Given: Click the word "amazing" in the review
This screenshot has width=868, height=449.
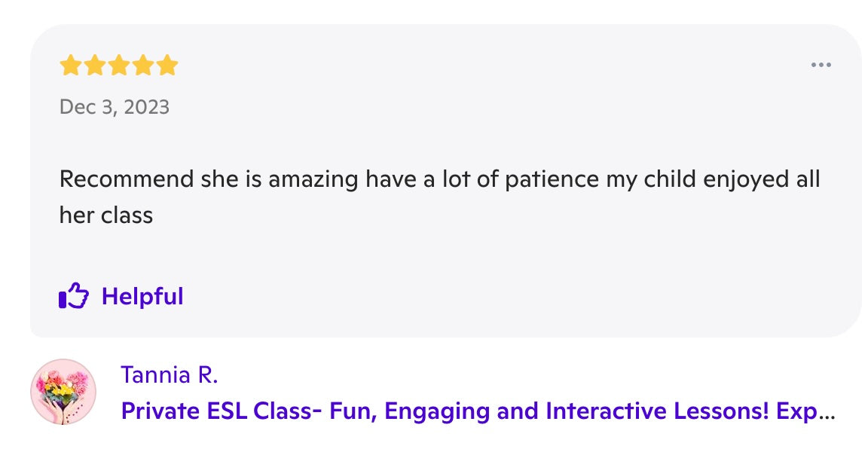Looking at the screenshot, I should [314, 180].
